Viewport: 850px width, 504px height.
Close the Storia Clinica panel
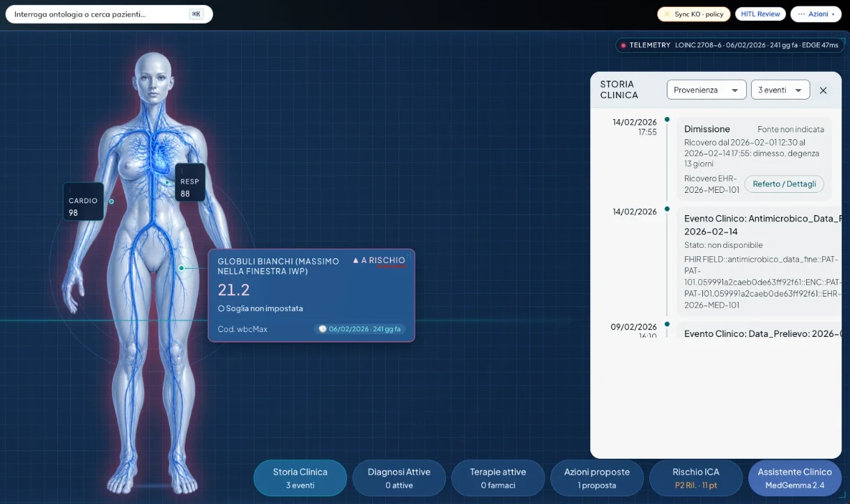(823, 90)
